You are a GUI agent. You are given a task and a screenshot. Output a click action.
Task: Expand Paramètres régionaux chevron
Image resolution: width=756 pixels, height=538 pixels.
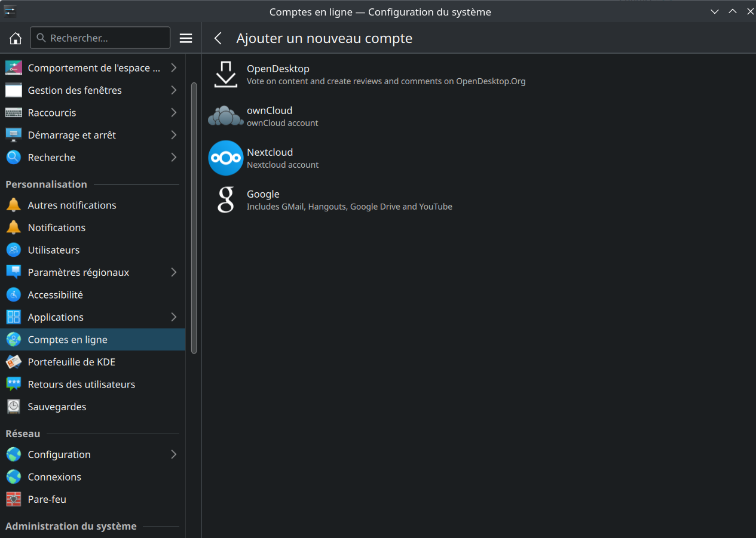[x=173, y=272]
